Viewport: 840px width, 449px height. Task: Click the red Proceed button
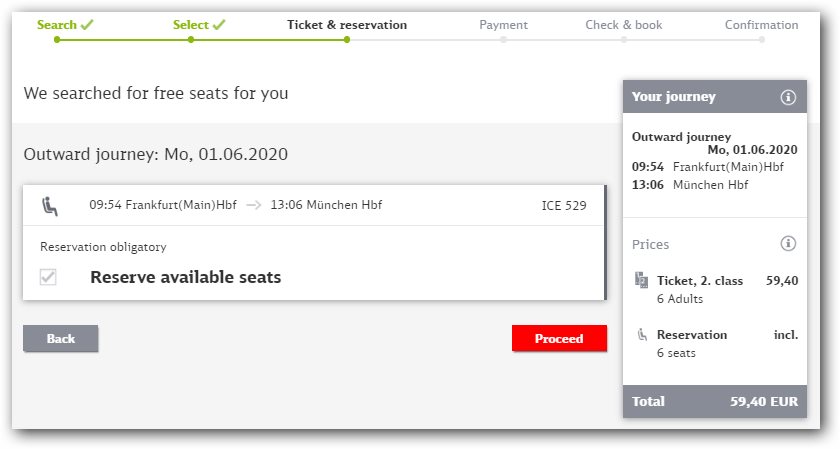pyautogui.click(x=559, y=338)
